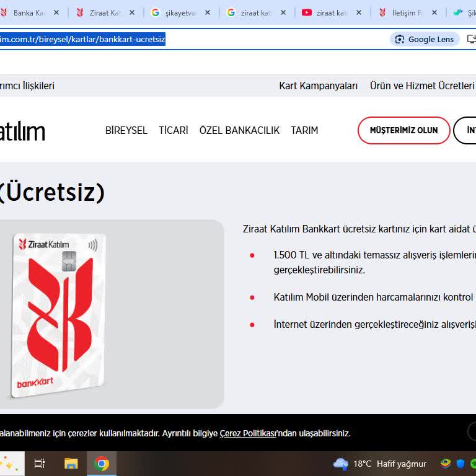The height and width of the screenshot is (476, 476).
Task: Click the İNTERNET button beside MÜŞTERİMİZ OLUN
Action: 465,130
